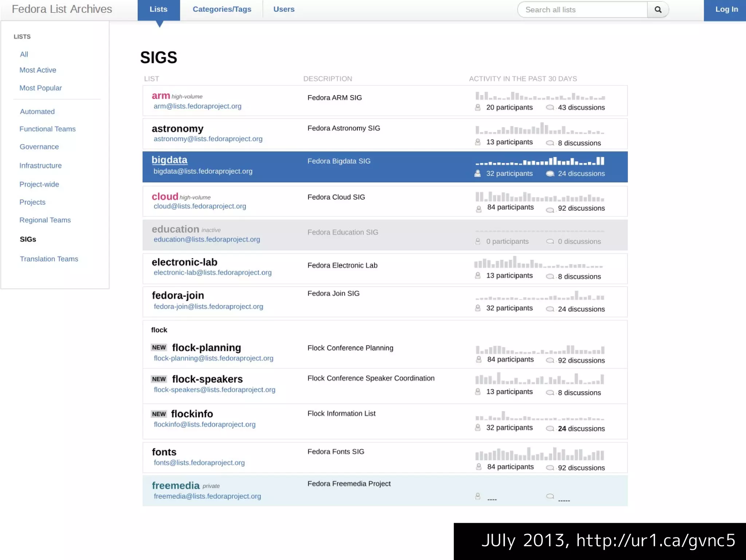The height and width of the screenshot is (560, 746).
Task: Open the flock-speakers list
Action: (x=207, y=379)
